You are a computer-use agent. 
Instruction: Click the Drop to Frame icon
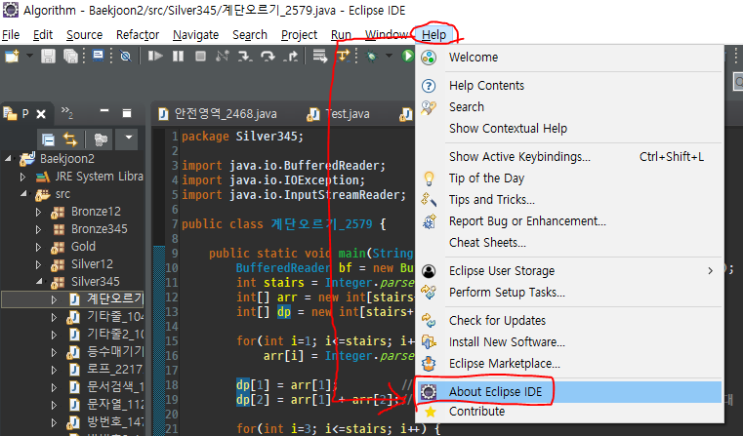[x=320, y=56]
